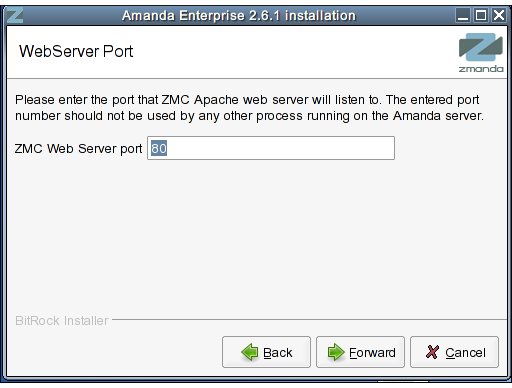Click the port description paragraph text
Image resolution: width=512 pixels, height=388 pixels.
tap(249, 108)
